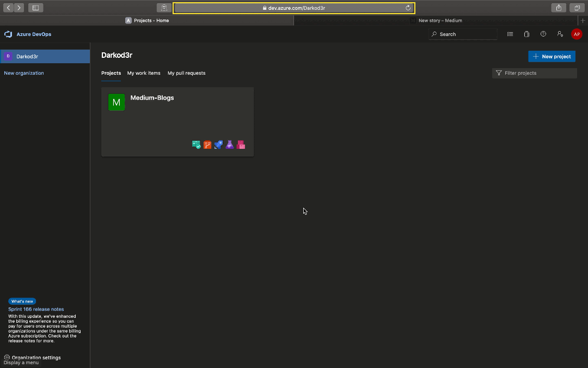Click the dev.azure.com address bar
Image resolution: width=588 pixels, height=368 pixels.
tap(294, 8)
